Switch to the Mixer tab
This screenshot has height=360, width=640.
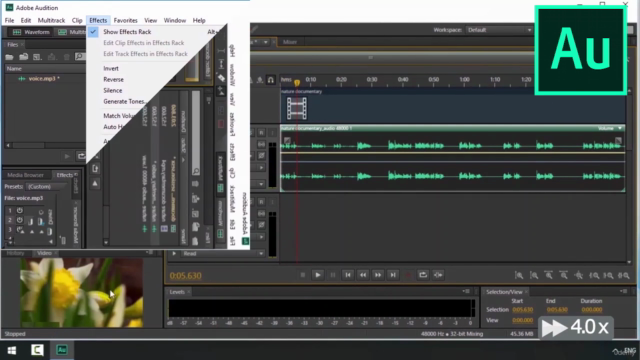coord(290,42)
